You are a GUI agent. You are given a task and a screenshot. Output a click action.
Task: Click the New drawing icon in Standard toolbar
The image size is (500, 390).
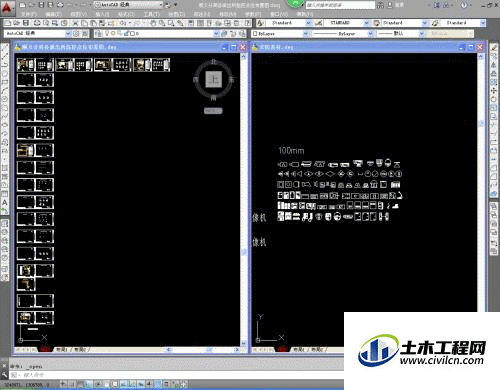coord(8,23)
